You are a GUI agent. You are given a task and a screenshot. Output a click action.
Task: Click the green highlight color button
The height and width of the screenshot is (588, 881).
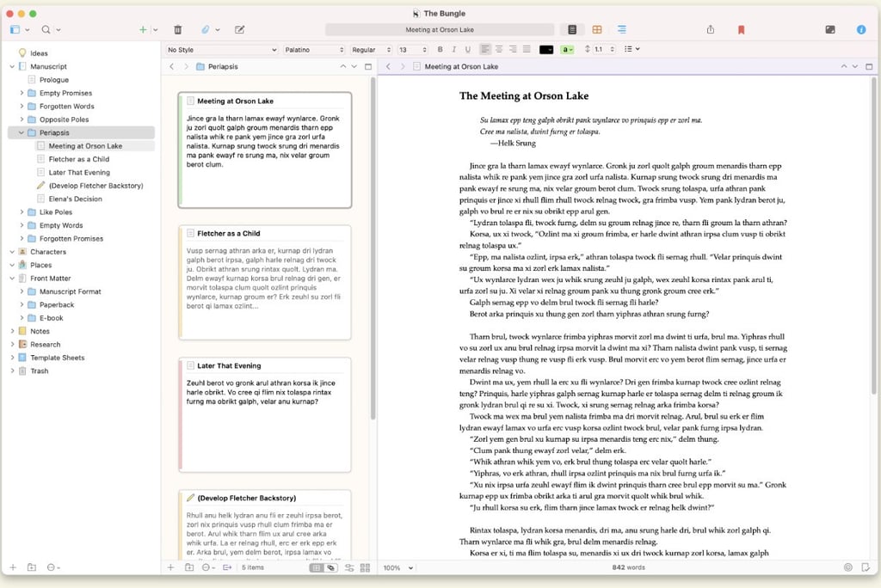[x=568, y=49]
